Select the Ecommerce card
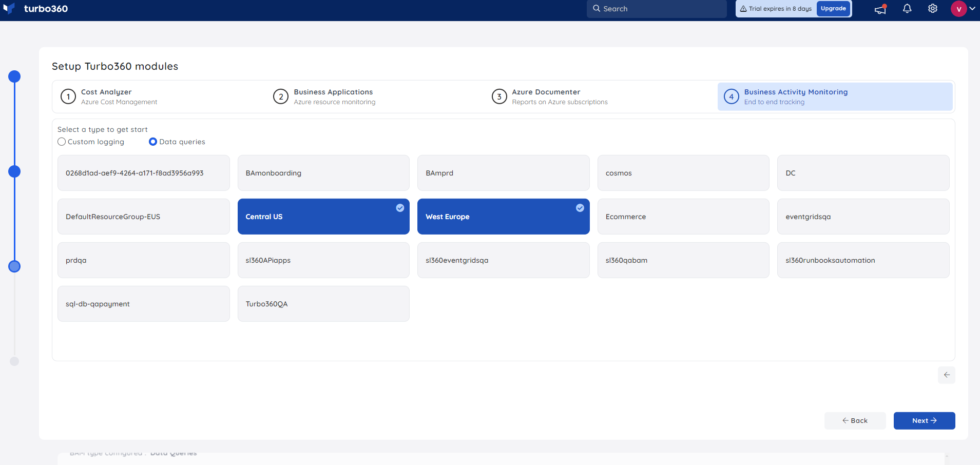Image resolution: width=980 pixels, height=465 pixels. pyautogui.click(x=683, y=217)
